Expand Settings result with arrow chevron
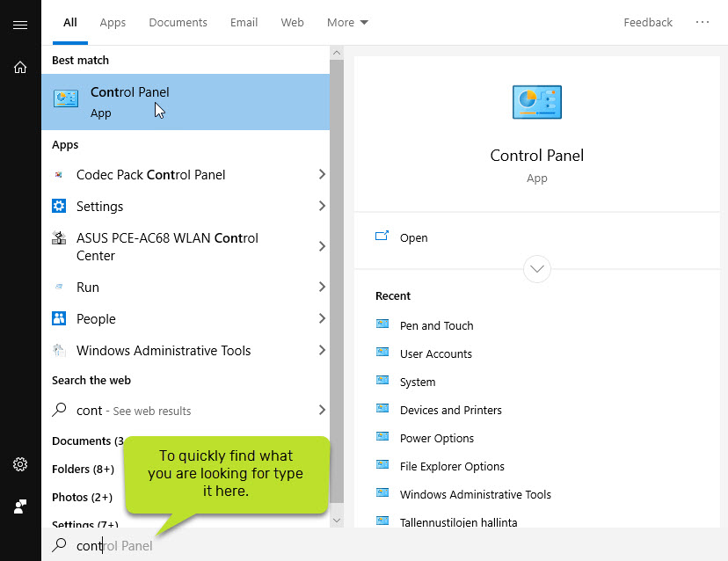The image size is (728, 561). [x=321, y=207]
